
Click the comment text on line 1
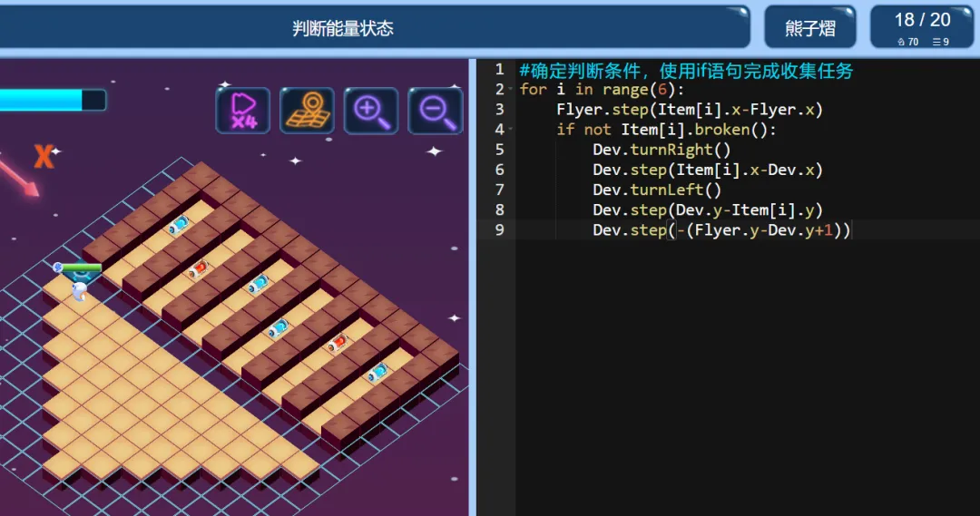click(x=686, y=70)
